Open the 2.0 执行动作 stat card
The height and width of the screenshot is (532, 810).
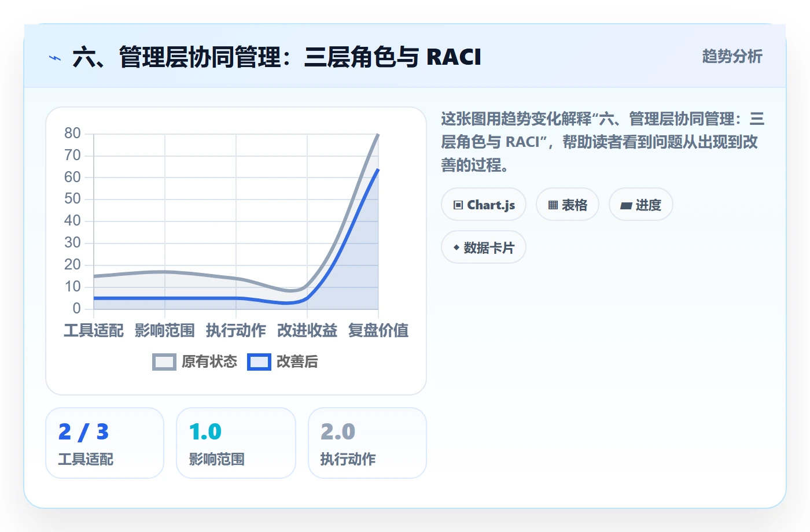367,443
